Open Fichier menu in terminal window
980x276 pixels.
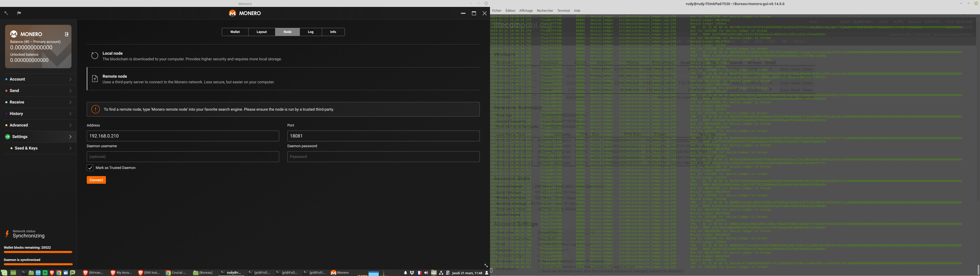(x=497, y=11)
